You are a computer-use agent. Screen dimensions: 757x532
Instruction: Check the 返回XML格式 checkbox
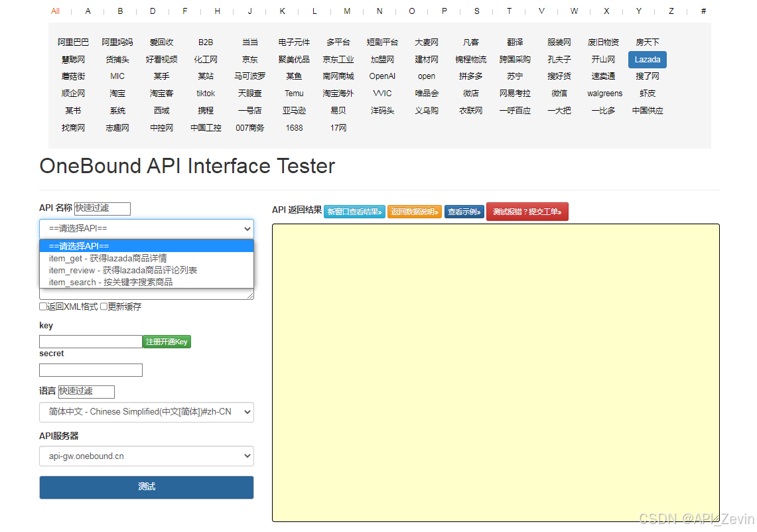point(43,306)
